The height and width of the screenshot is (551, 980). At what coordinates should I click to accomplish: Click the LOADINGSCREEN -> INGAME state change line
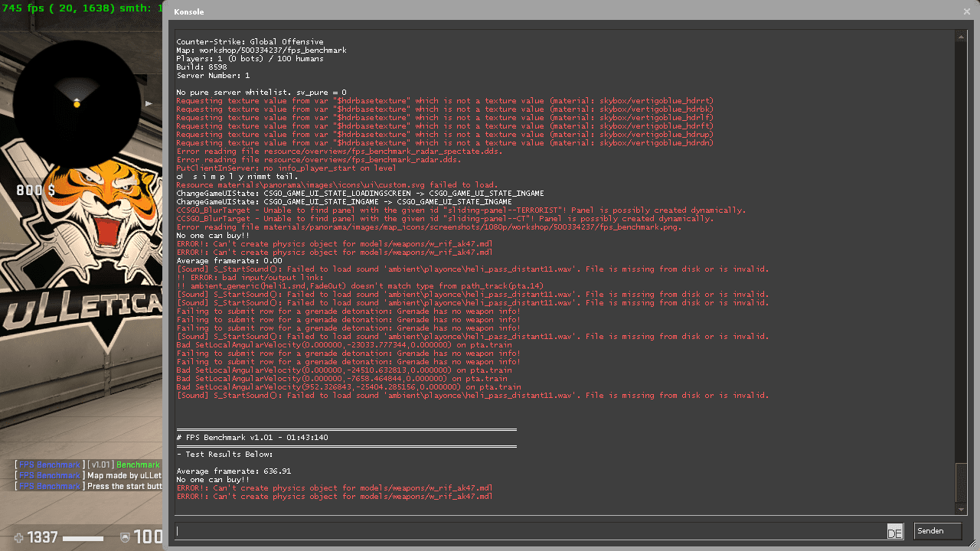(360, 194)
